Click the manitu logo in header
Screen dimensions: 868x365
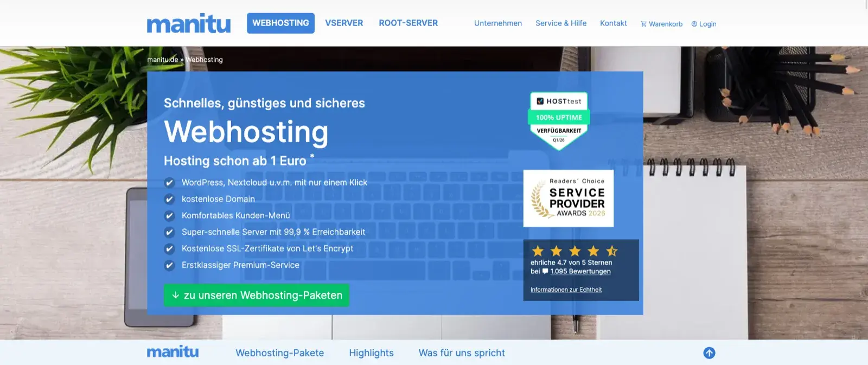click(x=188, y=23)
